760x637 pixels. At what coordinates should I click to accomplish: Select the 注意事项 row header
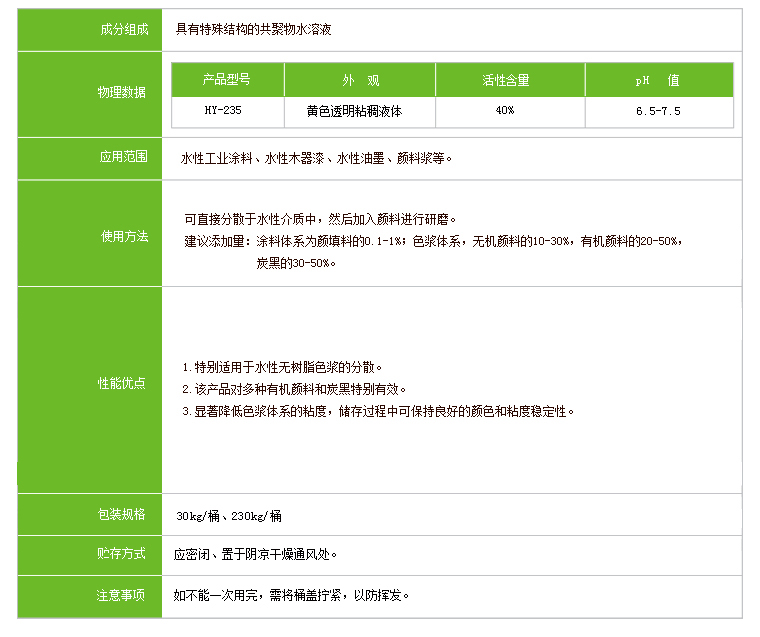tap(121, 595)
